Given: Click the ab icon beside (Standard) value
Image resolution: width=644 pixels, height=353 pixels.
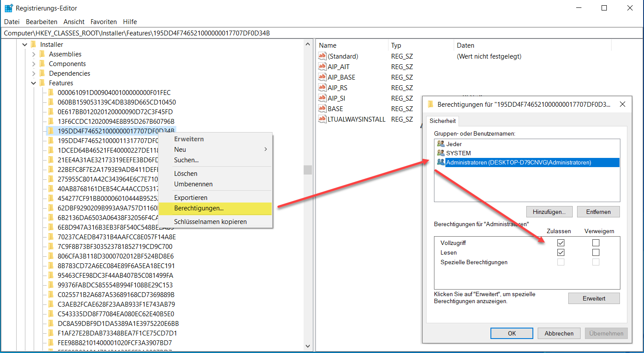Looking at the screenshot, I should coord(322,56).
